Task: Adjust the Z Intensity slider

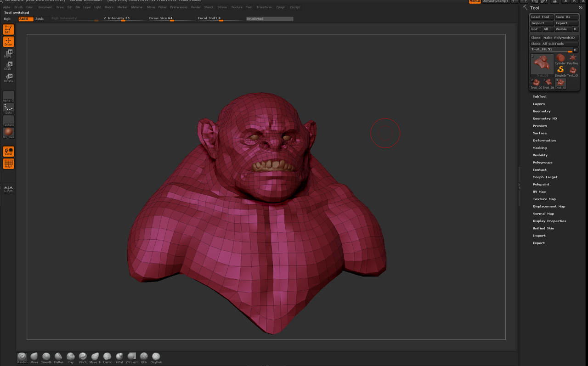Action: (124, 19)
